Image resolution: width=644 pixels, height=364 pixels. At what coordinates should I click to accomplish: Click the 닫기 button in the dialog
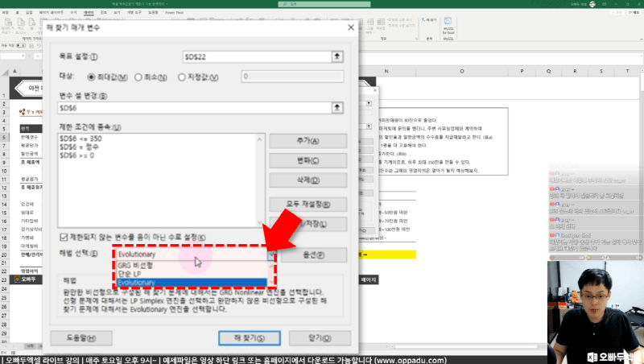coord(319,337)
